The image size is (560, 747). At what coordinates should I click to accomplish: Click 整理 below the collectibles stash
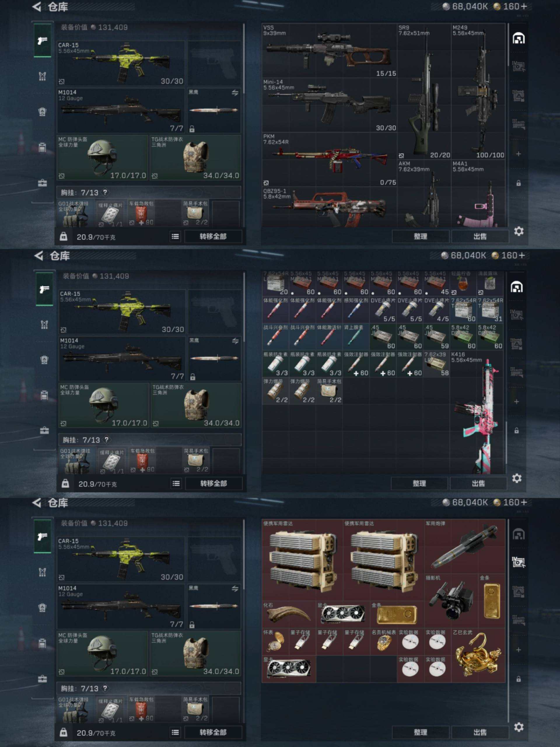coord(420,732)
